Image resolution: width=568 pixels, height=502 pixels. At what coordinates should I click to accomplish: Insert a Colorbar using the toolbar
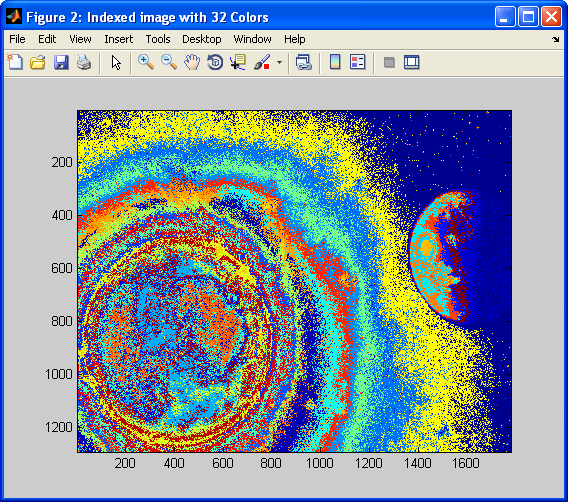(335, 62)
